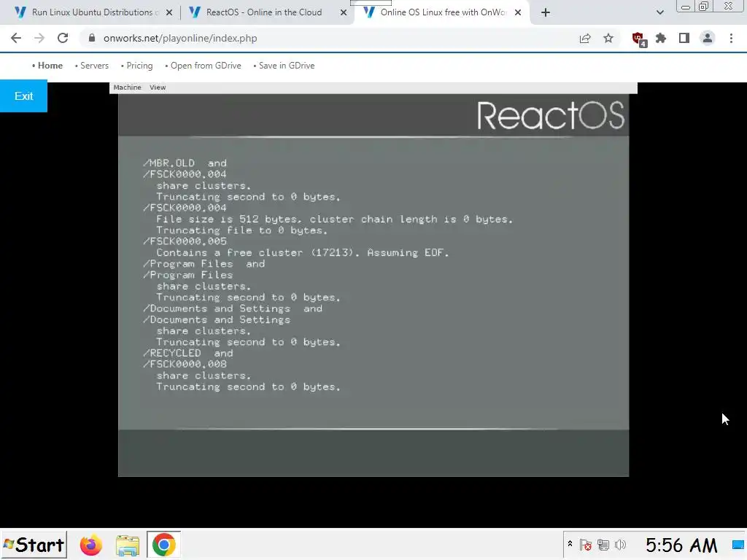Click the browser forward arrow
The height and width of the screenshot is (560, 747).
(39, 38)
